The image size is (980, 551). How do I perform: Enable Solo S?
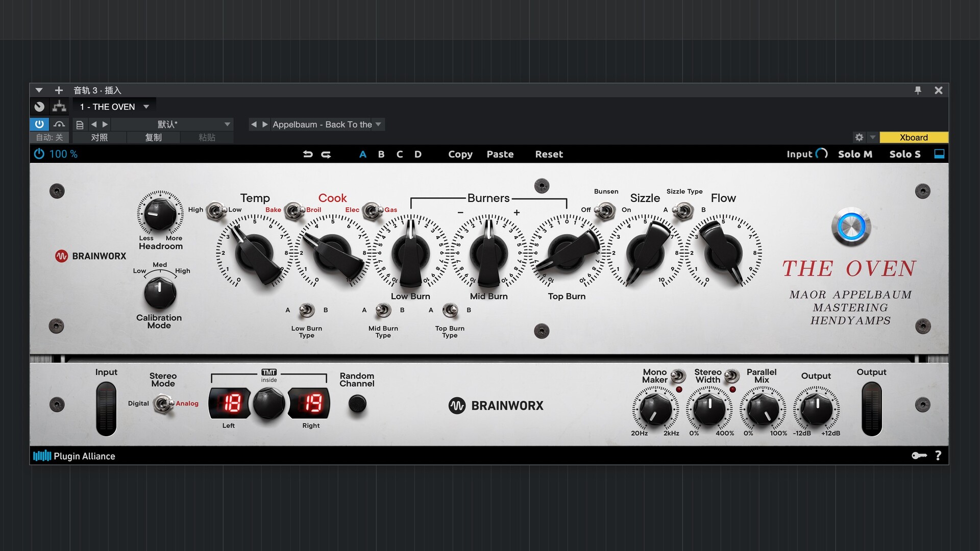coord(905,154)
